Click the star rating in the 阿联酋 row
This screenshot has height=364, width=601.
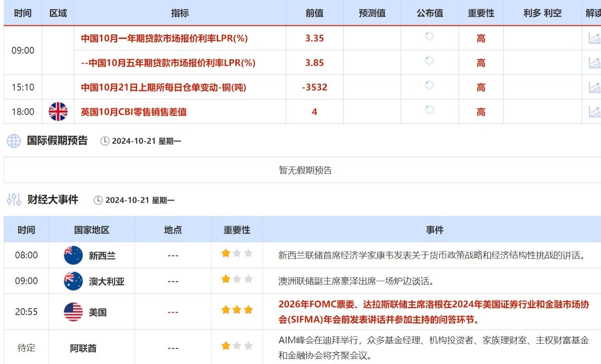(x=237, y=346)
